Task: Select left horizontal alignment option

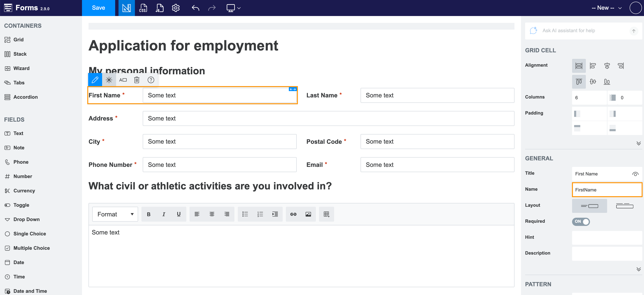Action: pos(593,66)
